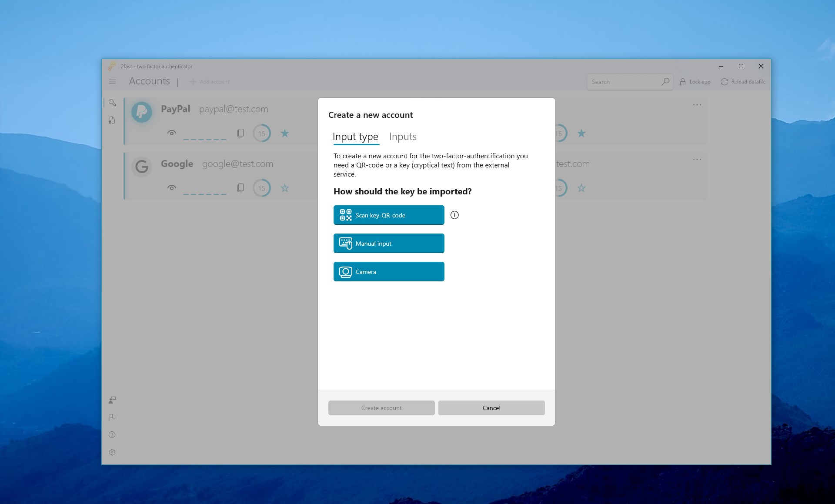Open the PayPal account options menu

click(x=697, y=104)
